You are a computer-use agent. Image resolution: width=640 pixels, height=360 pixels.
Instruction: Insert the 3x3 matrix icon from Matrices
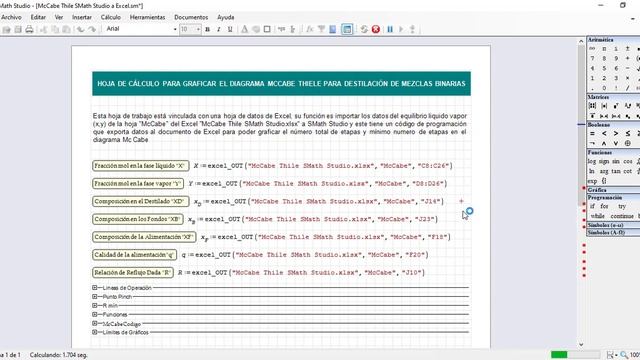[592, 106]
